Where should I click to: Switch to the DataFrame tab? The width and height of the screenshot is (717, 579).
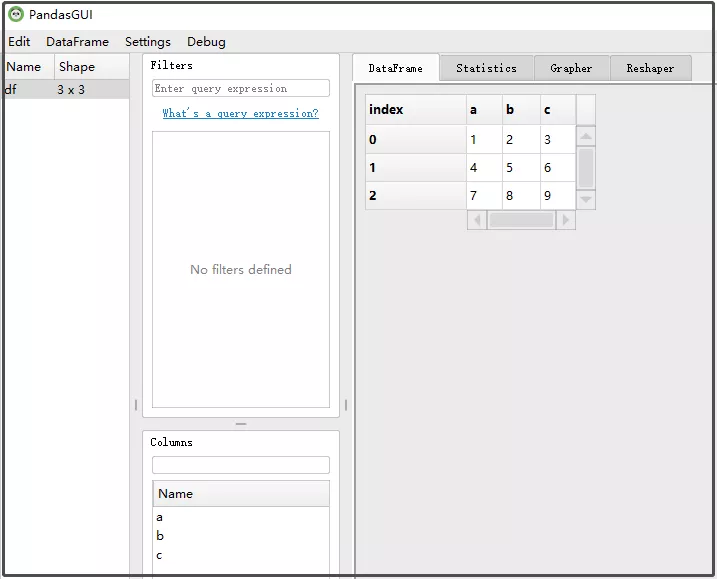pos(396,68)
